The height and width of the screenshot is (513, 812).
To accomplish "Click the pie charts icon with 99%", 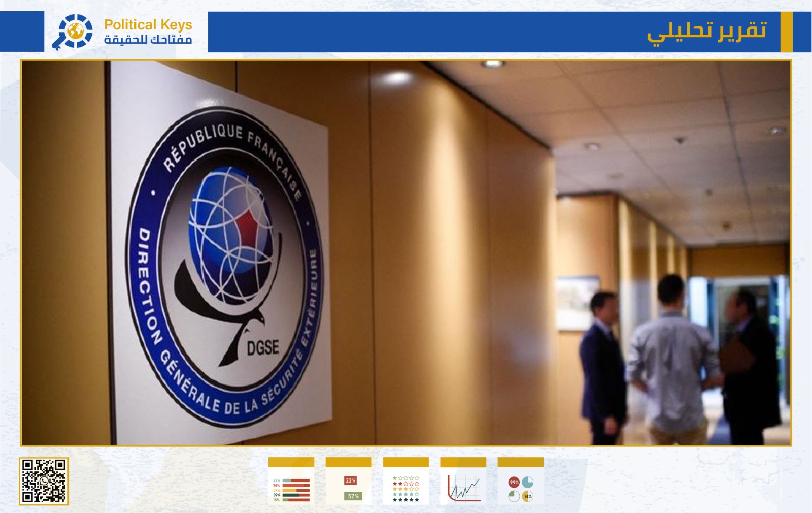I will [521, 481].
